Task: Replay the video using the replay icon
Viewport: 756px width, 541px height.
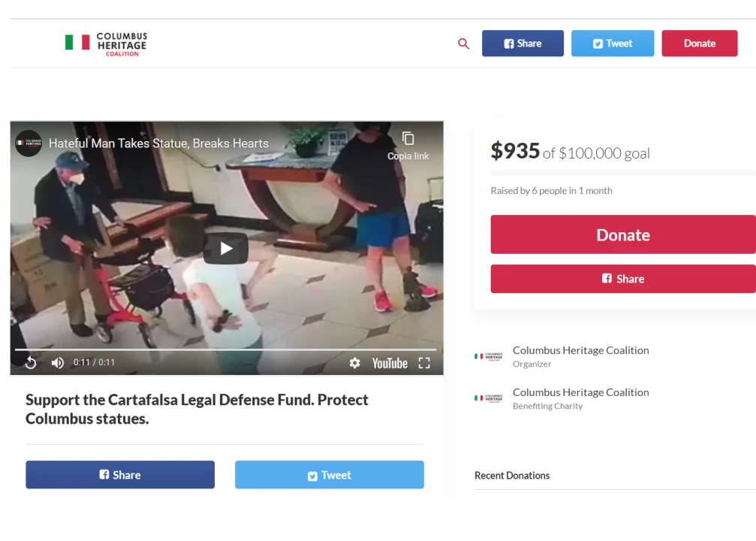Action: (x=31, y=363)
